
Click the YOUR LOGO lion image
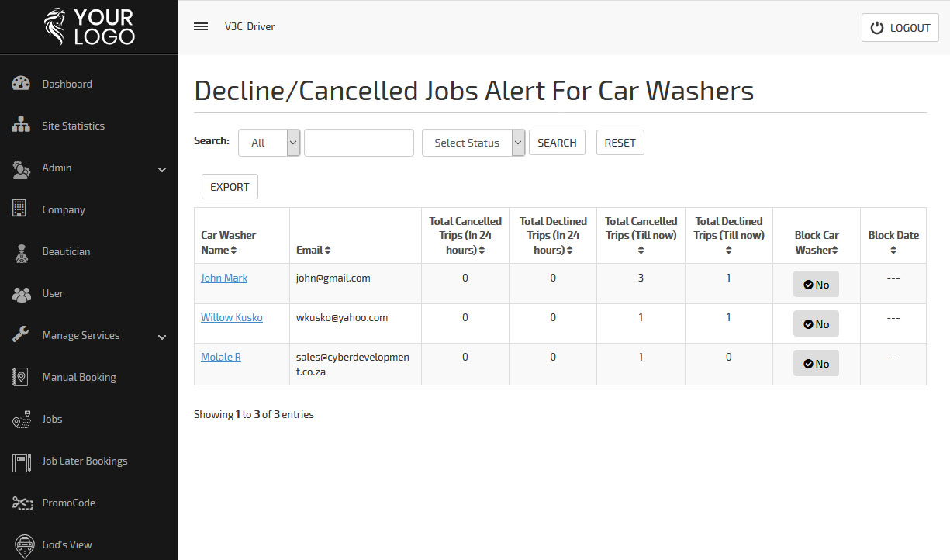pos(56,26)
